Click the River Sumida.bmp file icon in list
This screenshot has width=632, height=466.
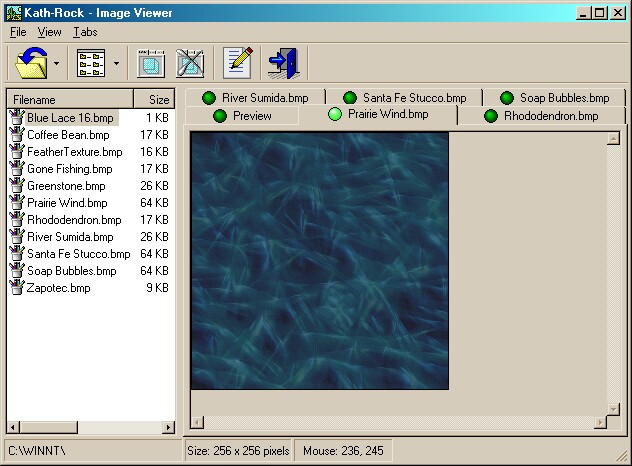click(17, 237)
